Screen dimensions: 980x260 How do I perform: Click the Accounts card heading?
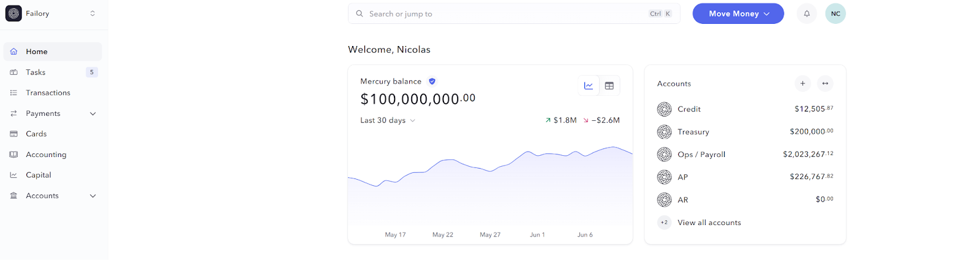click(x=674, y=83)
